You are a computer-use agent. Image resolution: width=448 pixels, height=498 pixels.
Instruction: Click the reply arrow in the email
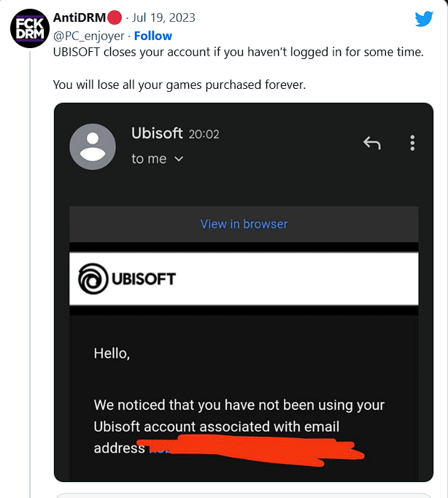(x=372, y=143)
